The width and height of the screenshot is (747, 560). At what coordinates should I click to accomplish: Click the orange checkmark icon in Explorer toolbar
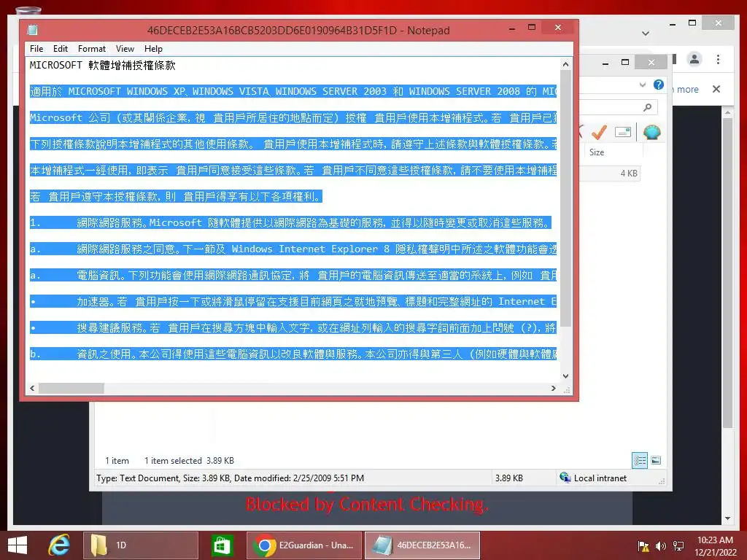click(x=598, y=132)
